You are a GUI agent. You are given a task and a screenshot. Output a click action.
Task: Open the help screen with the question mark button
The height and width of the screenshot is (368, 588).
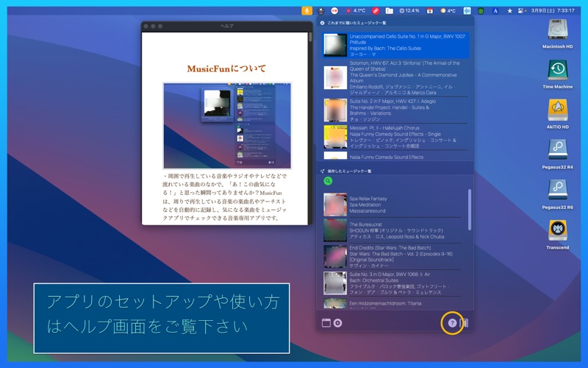452,323
